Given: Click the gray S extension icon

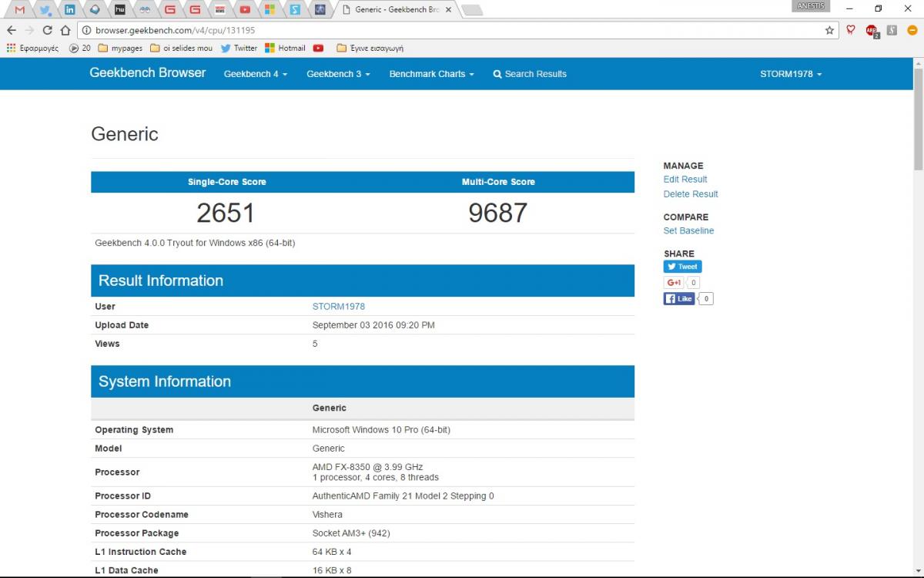Looking at the screenshot, I should [x=892, y=30].
